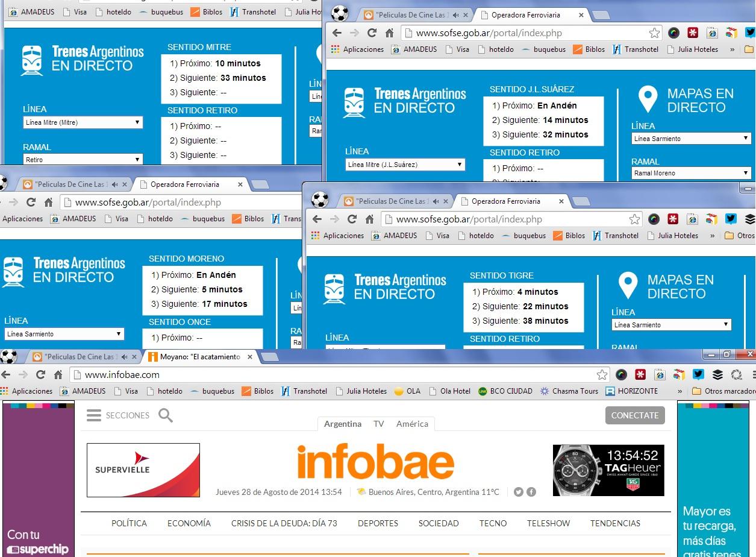Click '38 minutos' in SENTIDO TIGRE box
This screenshot has height=557, width=756.
click(x=546, y=321)
